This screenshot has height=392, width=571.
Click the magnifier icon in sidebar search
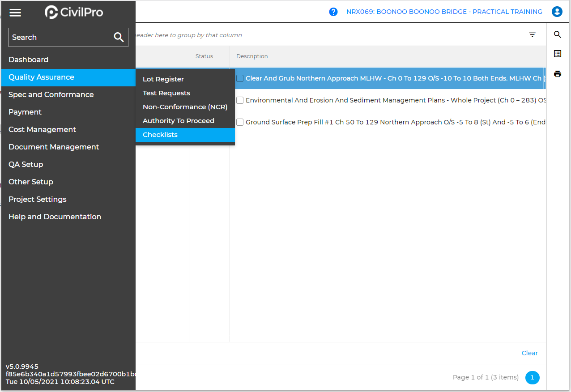coord(119,38)
